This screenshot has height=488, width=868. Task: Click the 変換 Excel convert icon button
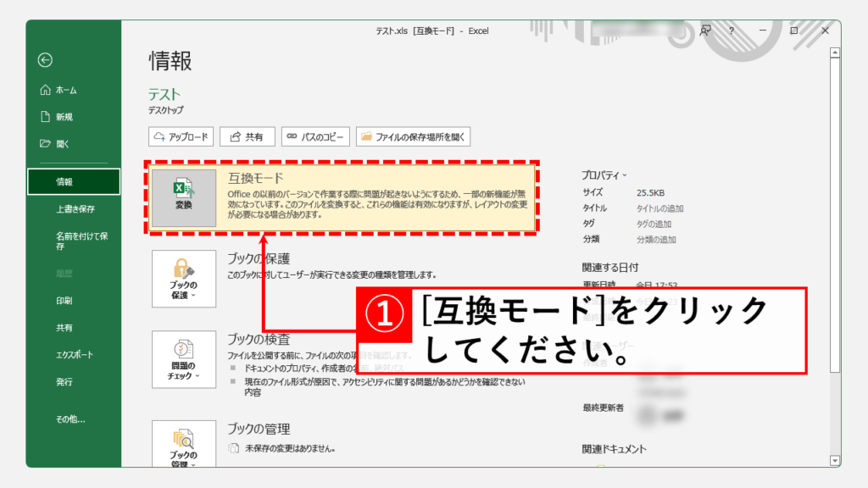coord(184,198)
